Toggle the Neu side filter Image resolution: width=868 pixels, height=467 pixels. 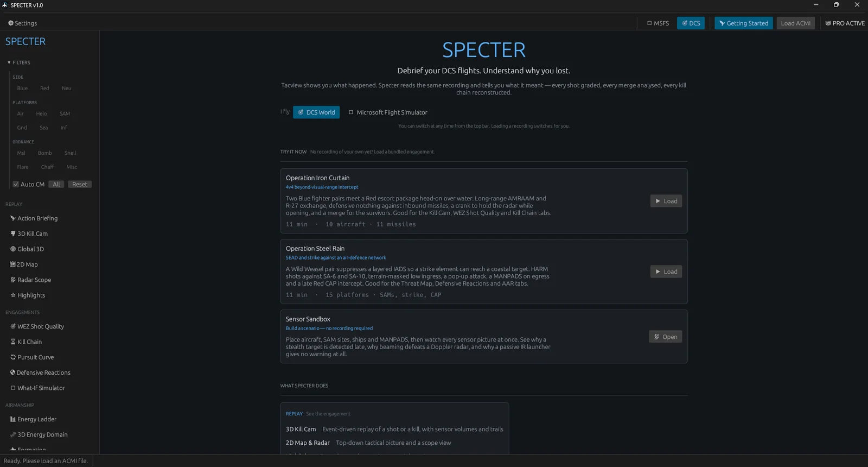66,89
